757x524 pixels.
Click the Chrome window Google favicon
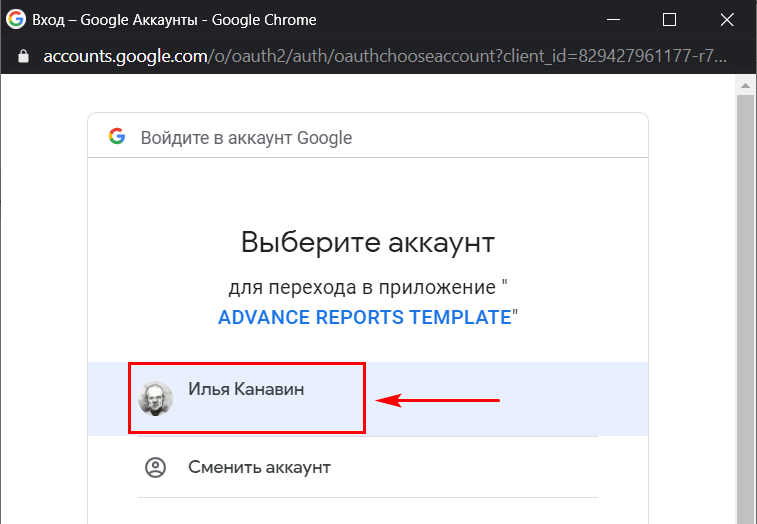[x=16, y=19]
